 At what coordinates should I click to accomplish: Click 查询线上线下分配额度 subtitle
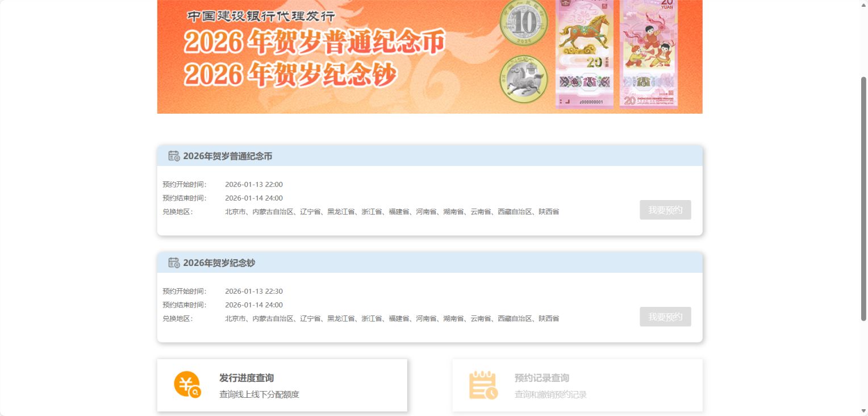[259, 394]
